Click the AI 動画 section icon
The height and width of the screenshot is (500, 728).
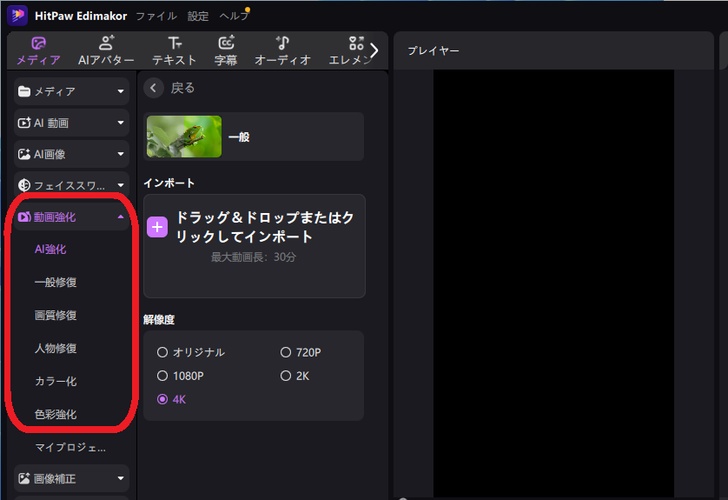click(x=24, y=123)
